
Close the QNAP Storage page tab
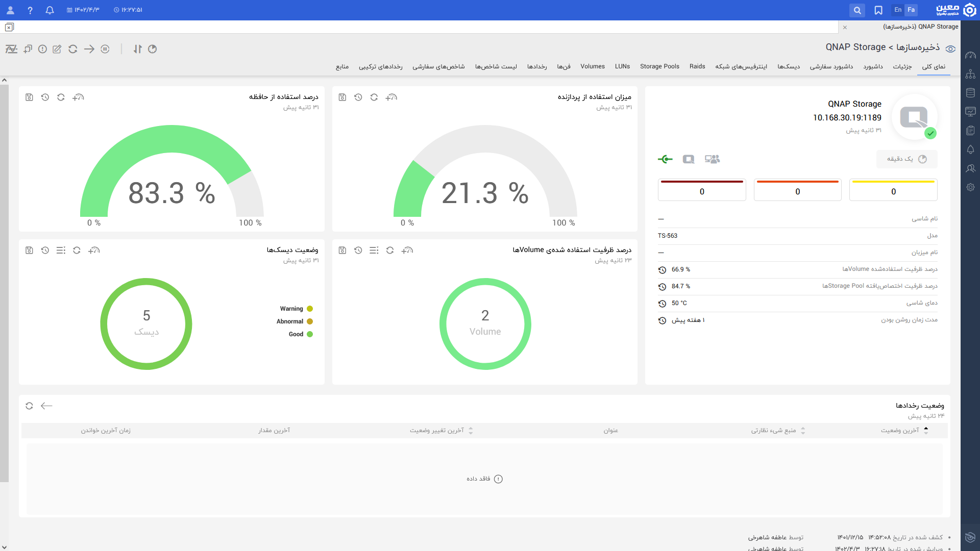click(x=845, y=27)
